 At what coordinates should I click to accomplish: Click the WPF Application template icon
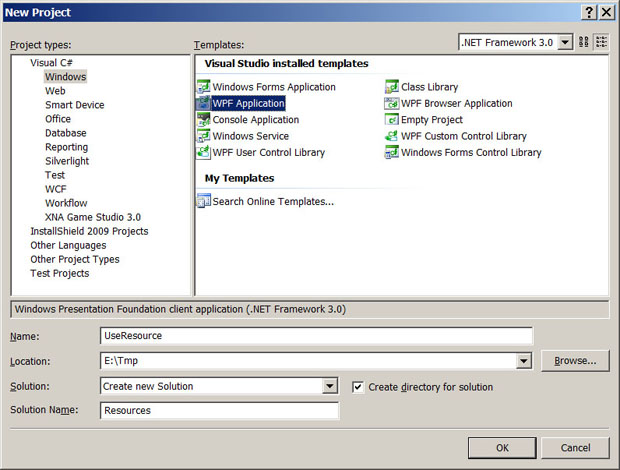[x=203, y=103]
